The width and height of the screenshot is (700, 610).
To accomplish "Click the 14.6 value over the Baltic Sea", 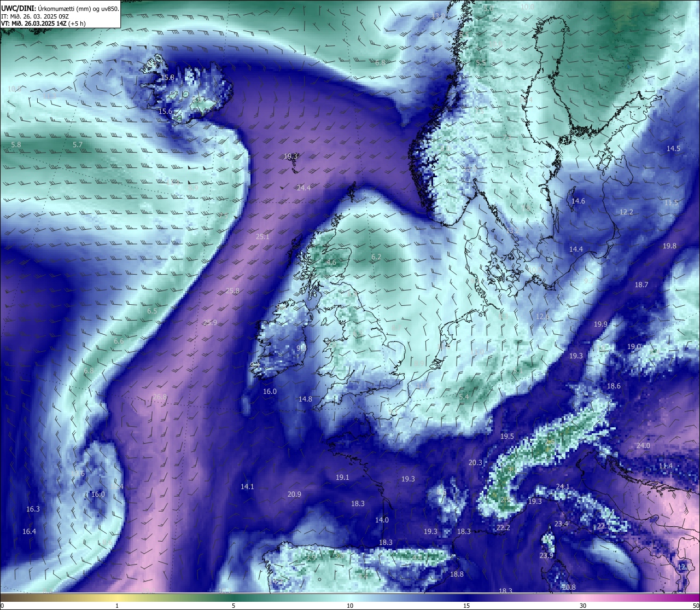I will click(578, 201).
